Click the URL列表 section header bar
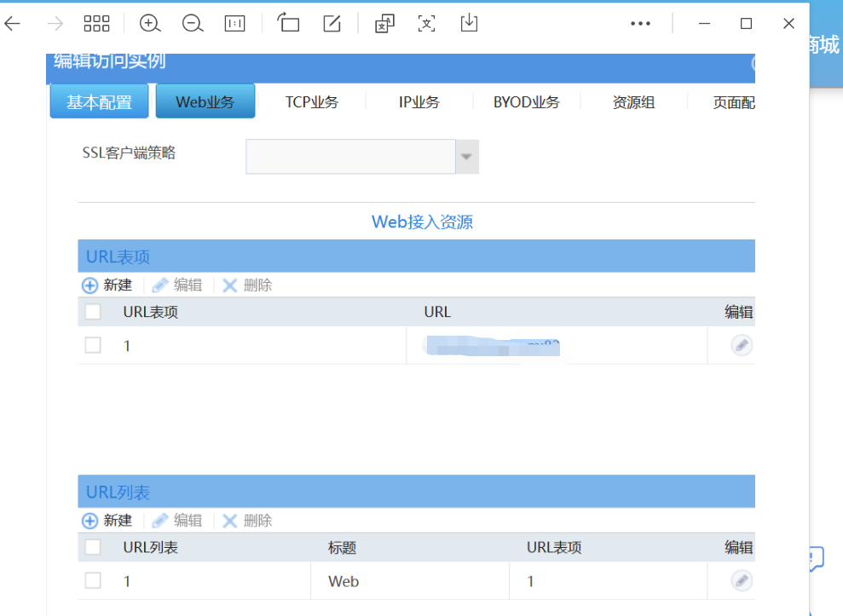843x616 pixels. click(416, 492)
